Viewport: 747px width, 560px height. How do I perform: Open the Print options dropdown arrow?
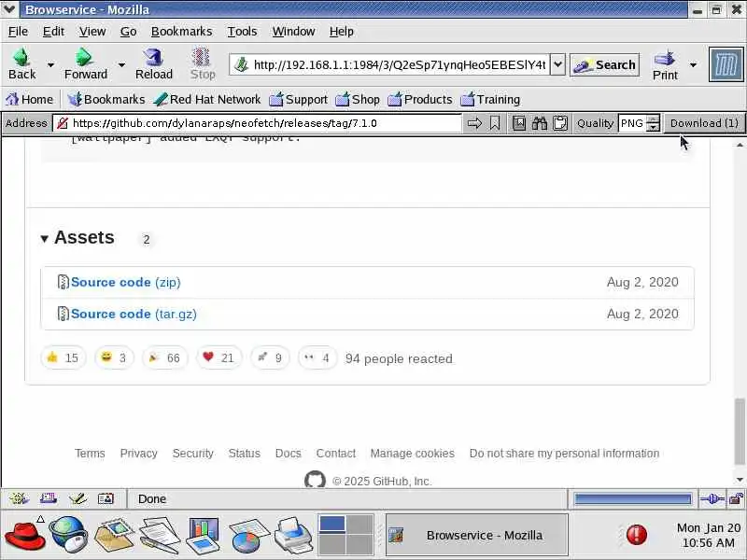point(693,64)
